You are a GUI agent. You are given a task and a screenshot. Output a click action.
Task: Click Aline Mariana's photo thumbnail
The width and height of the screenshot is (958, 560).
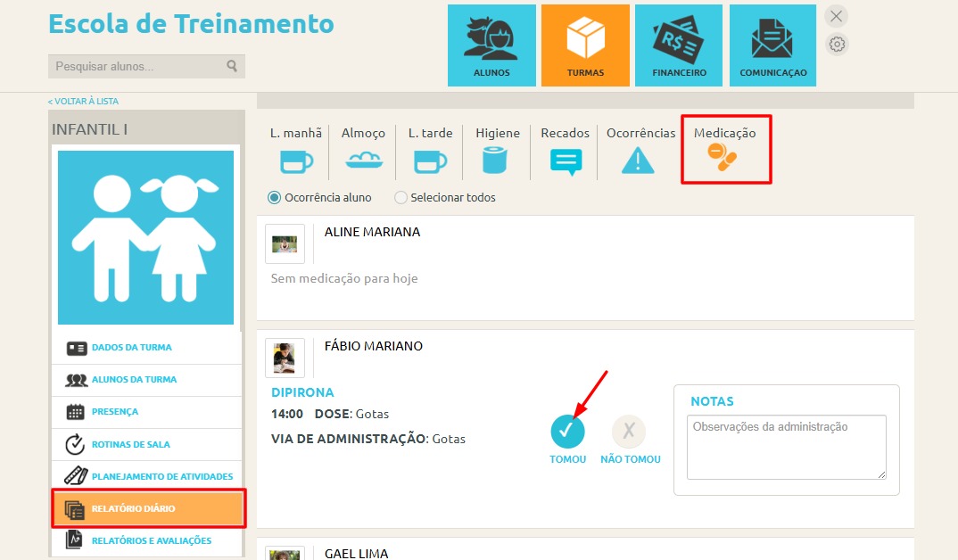[285, 244]
